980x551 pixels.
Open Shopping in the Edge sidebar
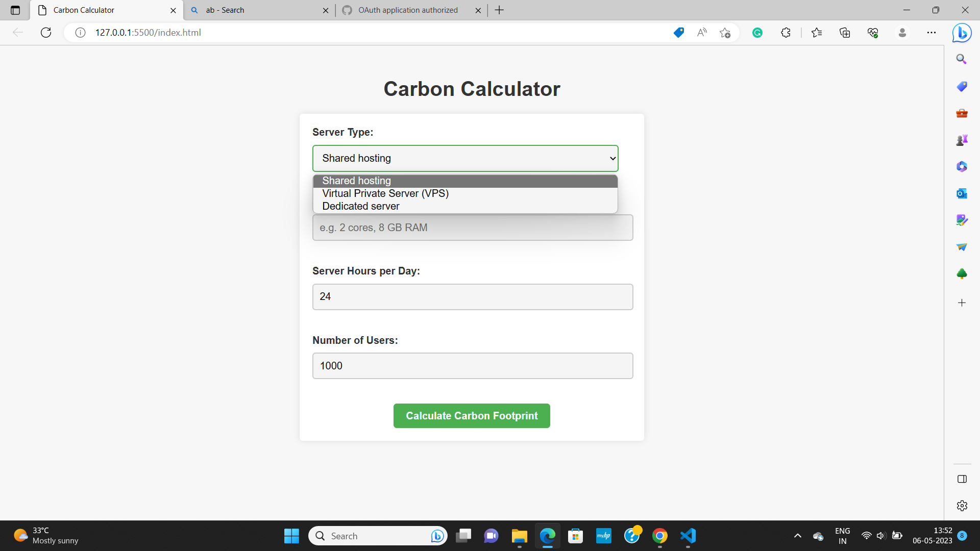tap(962, 86)
